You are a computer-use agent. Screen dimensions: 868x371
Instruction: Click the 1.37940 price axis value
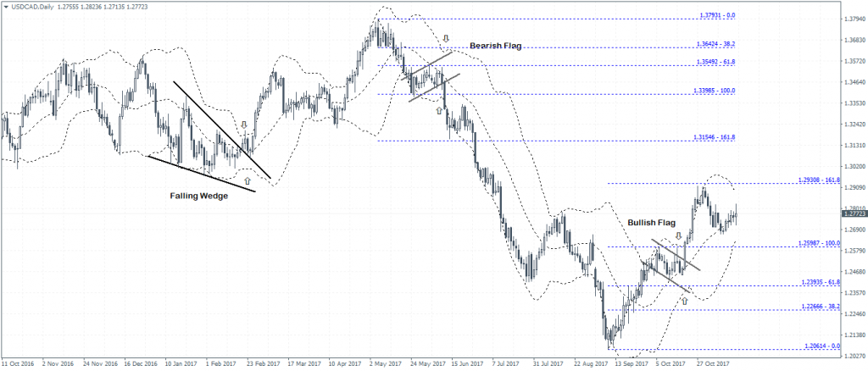(854, 19)
